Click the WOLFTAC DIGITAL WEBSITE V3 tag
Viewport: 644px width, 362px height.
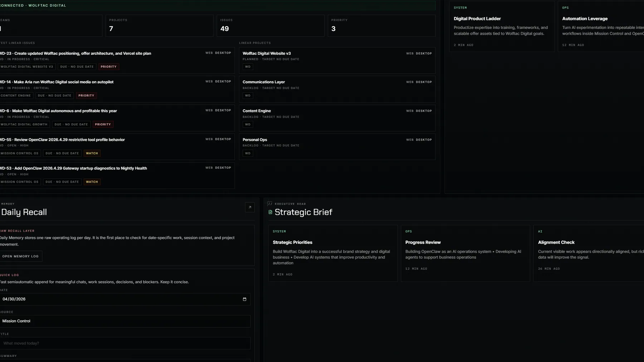coord(27,67)
